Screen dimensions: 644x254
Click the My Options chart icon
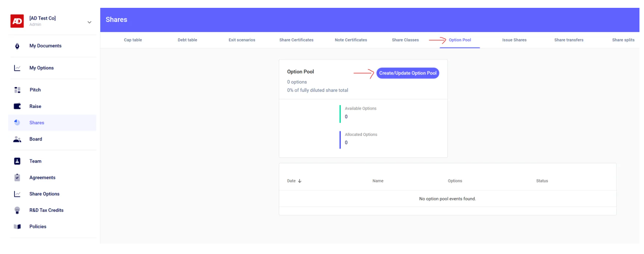click(17, 68)
